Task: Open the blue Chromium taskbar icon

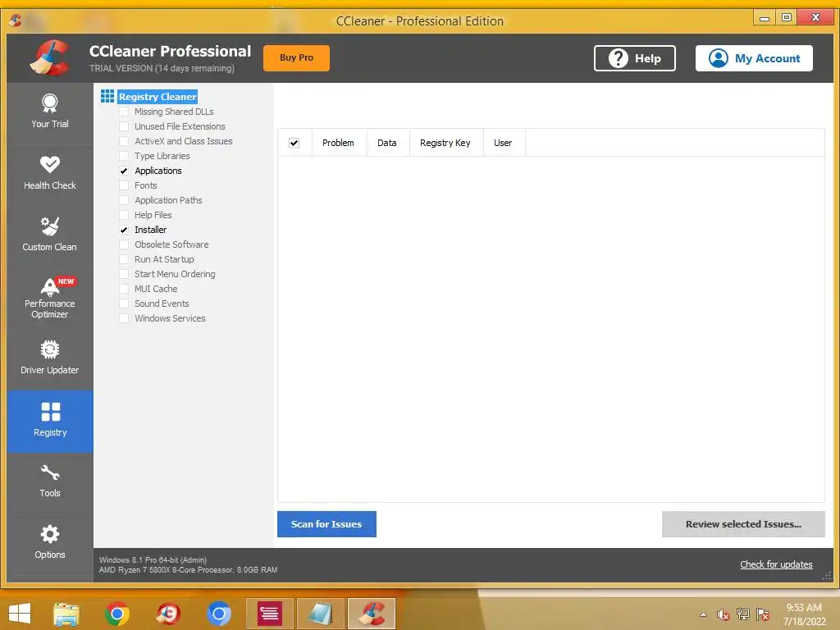Action: tap(218, 614)
